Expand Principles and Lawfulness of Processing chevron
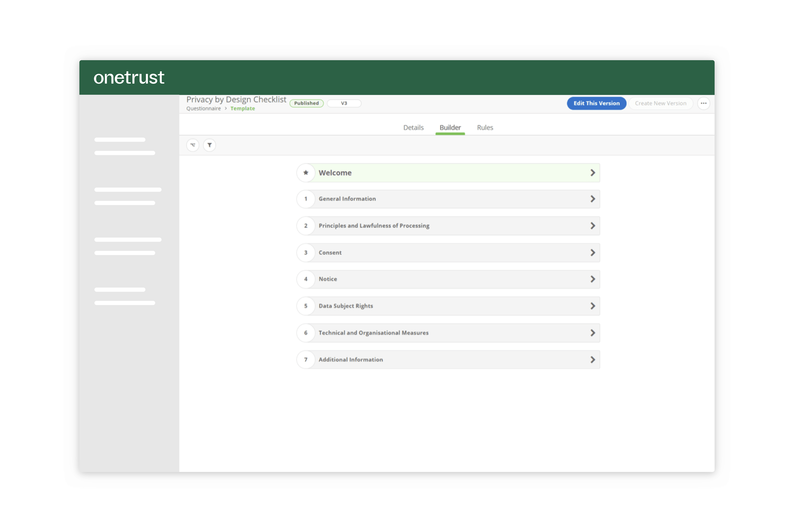This screenshot has height=532, width=794. [x=593, y=226]
